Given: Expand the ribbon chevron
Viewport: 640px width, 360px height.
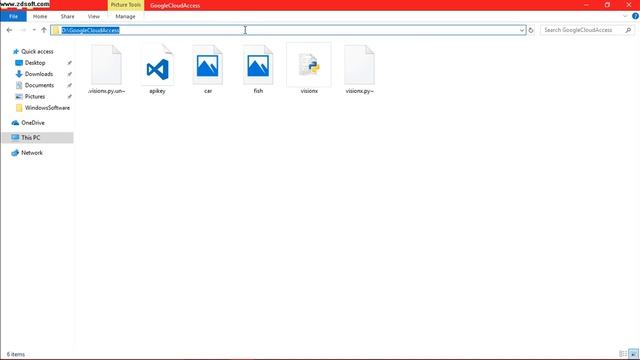Looking at the screenshot, I should point(625,16).
